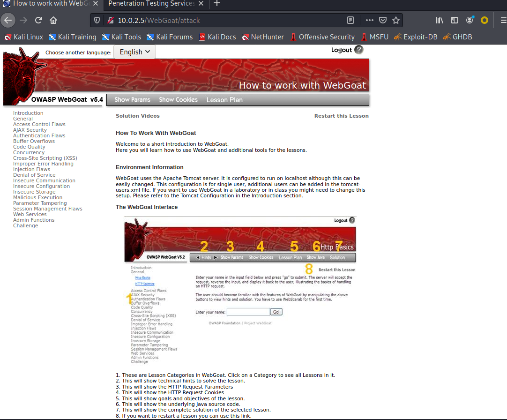Open the Exploit-DB bookmark
Viewport: 507px width, 420px height.
tap(416, 37)
